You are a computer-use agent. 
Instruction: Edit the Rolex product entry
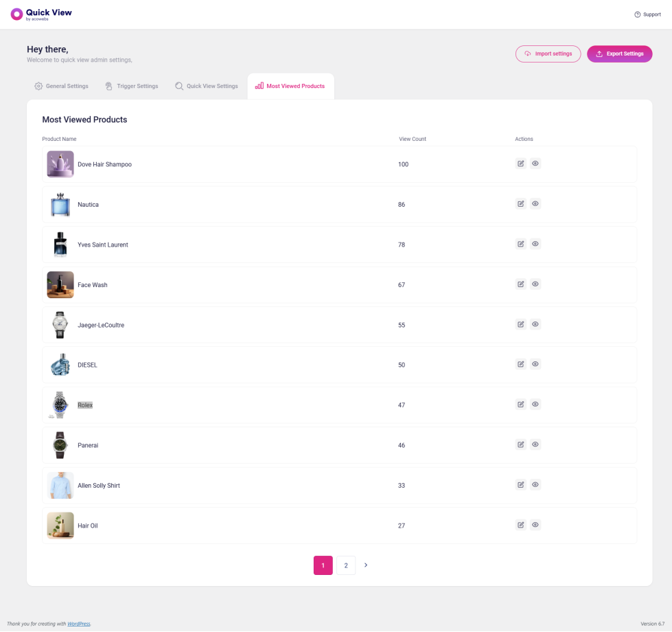(x=521, y=405)
